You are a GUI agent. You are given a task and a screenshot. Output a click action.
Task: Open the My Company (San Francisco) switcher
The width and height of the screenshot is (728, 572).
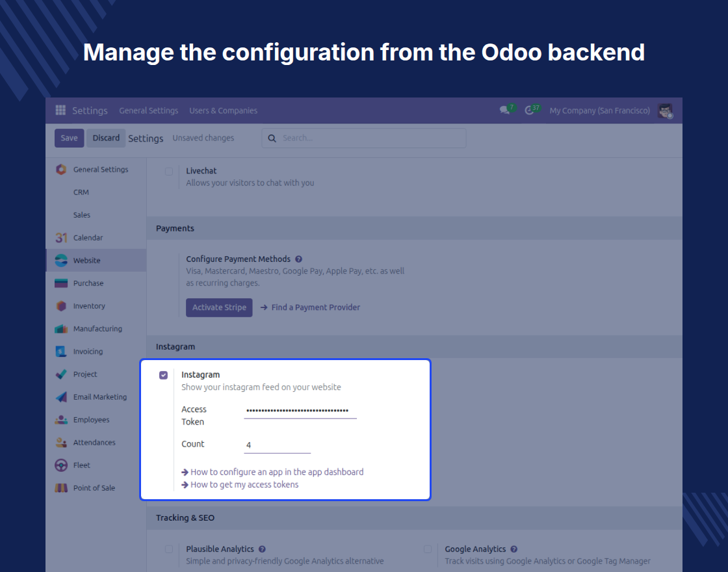point(600,110)
